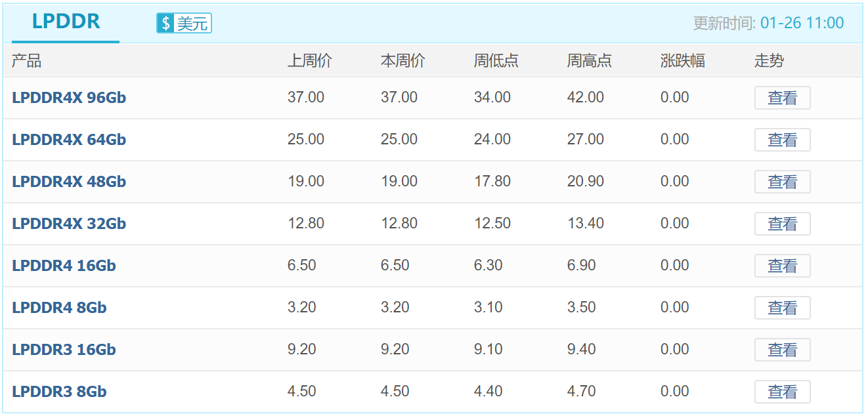The height and width of the screenshot is (418, 868).
Task: Open the LPDDR4X 32Gb product link
Action: coord(69,224)
